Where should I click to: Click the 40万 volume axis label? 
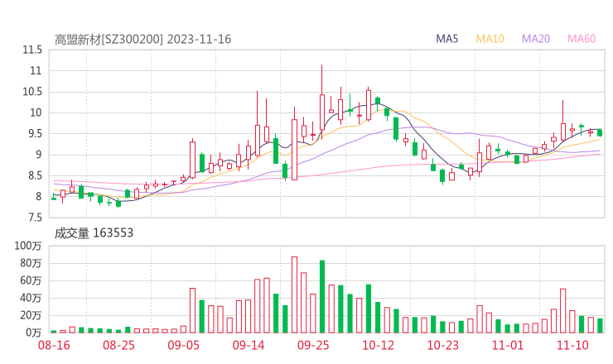click(x=31, y=298)
